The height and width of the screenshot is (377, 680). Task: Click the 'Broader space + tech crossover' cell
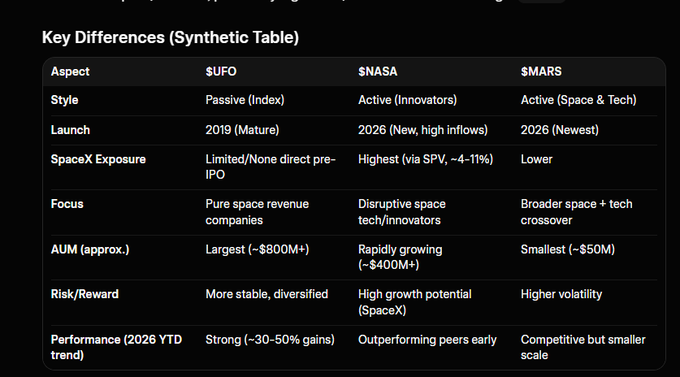tap(576, 212)
